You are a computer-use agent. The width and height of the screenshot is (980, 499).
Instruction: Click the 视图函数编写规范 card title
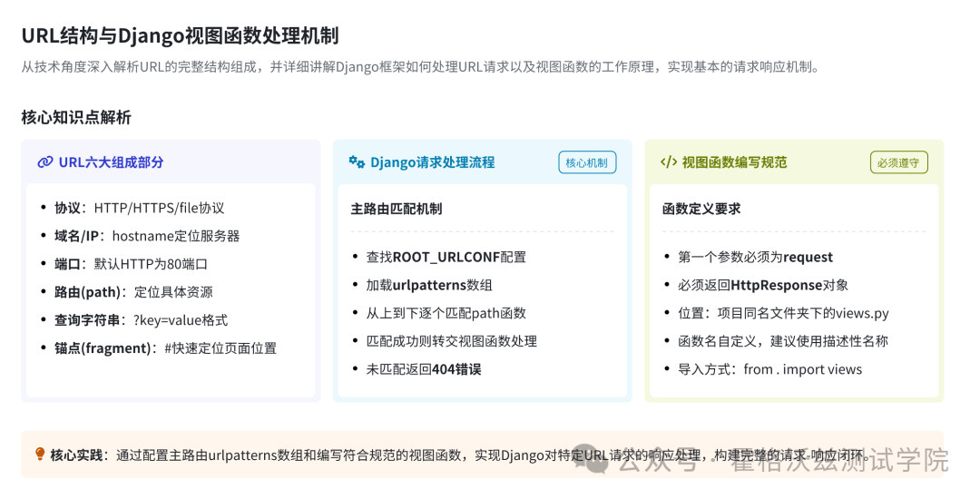tap(734, 162)
